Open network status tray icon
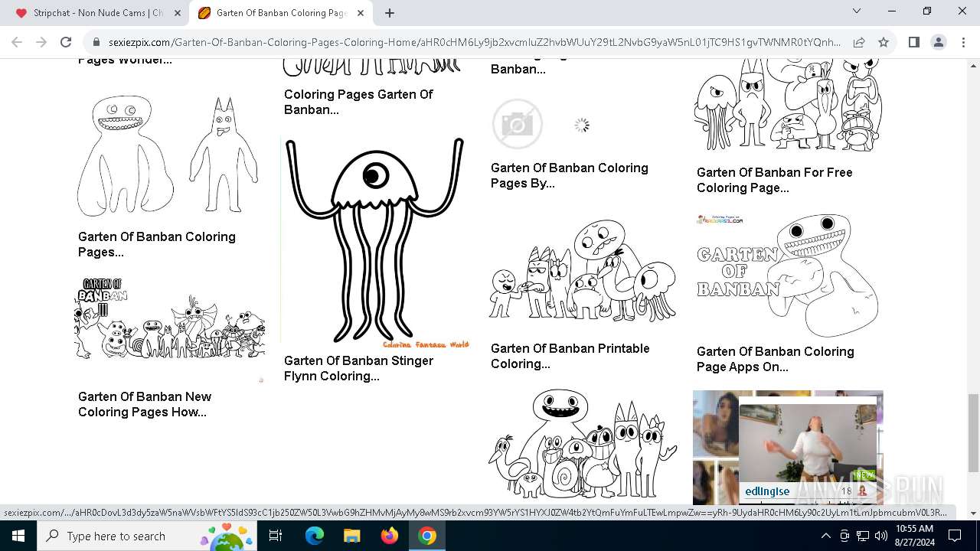The image size is (980, 551). pyautogui.click(x=863, y=536)
